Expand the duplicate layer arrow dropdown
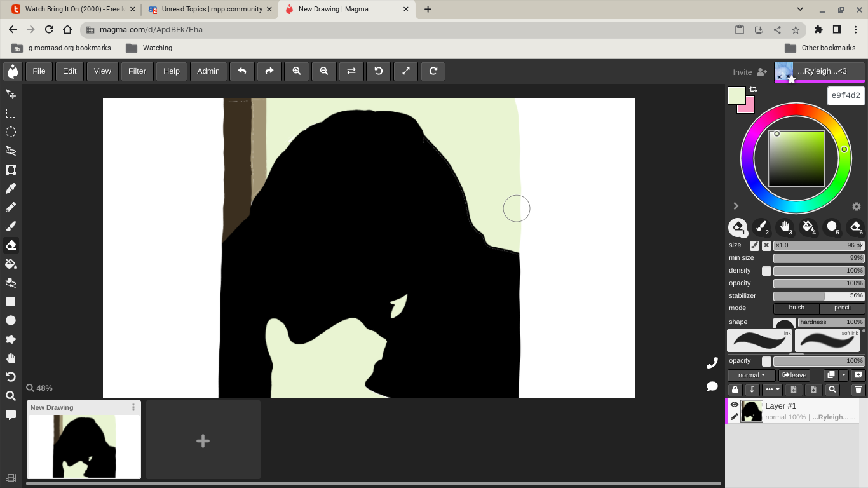 click(x=844, y=375)
